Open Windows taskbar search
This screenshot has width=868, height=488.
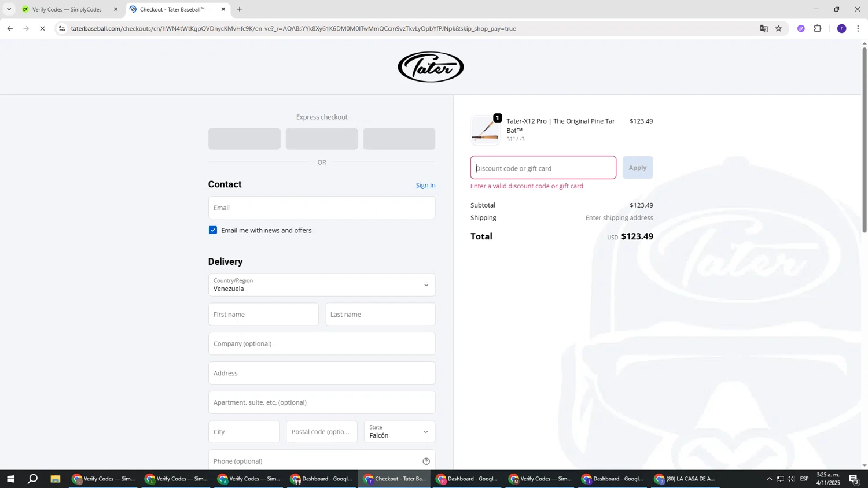(33, 479)
